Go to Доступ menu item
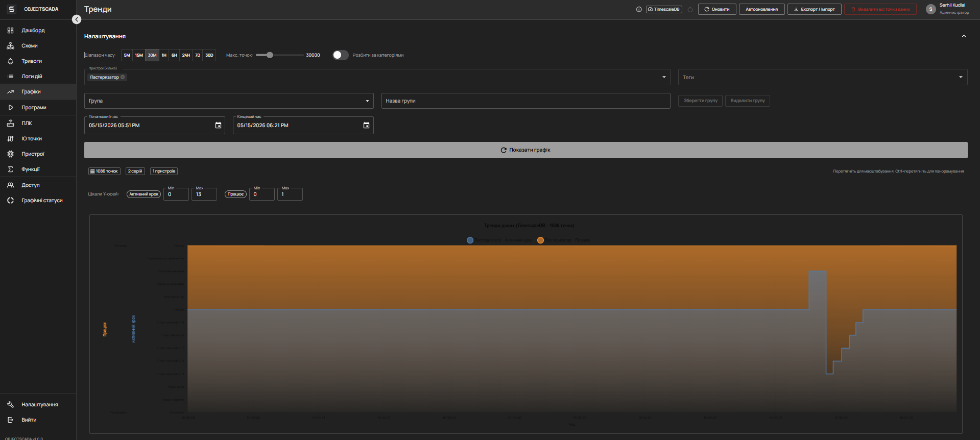The width and height of the screenshot is (980, 440). pyautogui.click(x=38, y=185)
